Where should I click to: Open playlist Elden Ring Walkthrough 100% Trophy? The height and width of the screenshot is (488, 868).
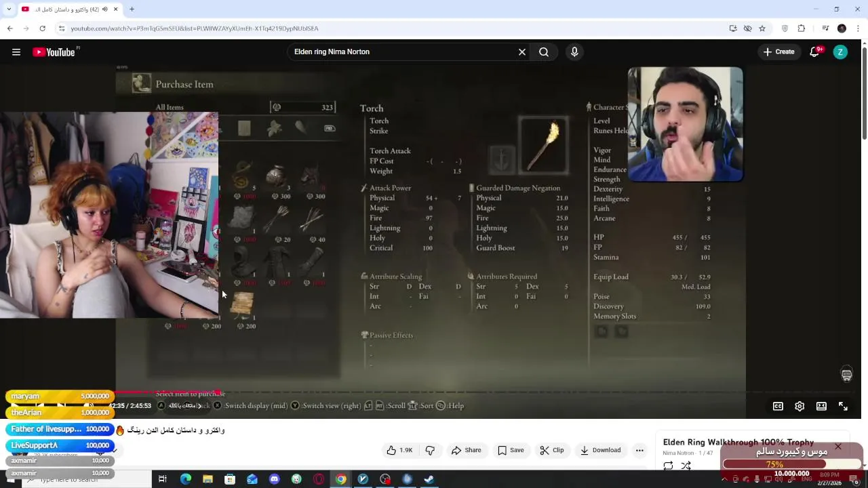(738, 443)
